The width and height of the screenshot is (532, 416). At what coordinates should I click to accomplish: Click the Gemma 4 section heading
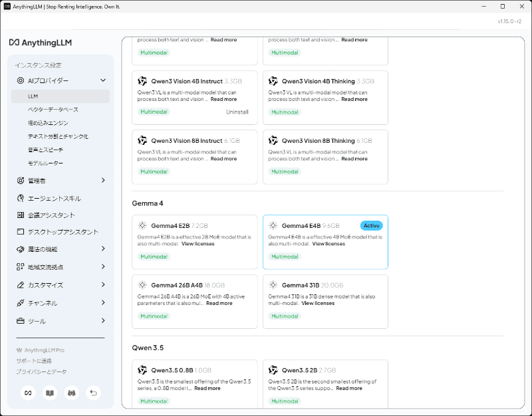[x=148, y=203]
